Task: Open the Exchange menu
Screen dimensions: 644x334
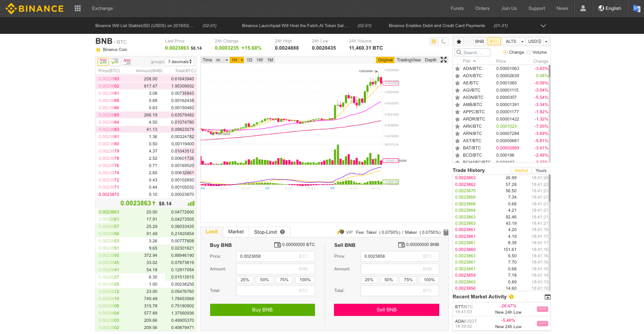Action: pos(103,8)
